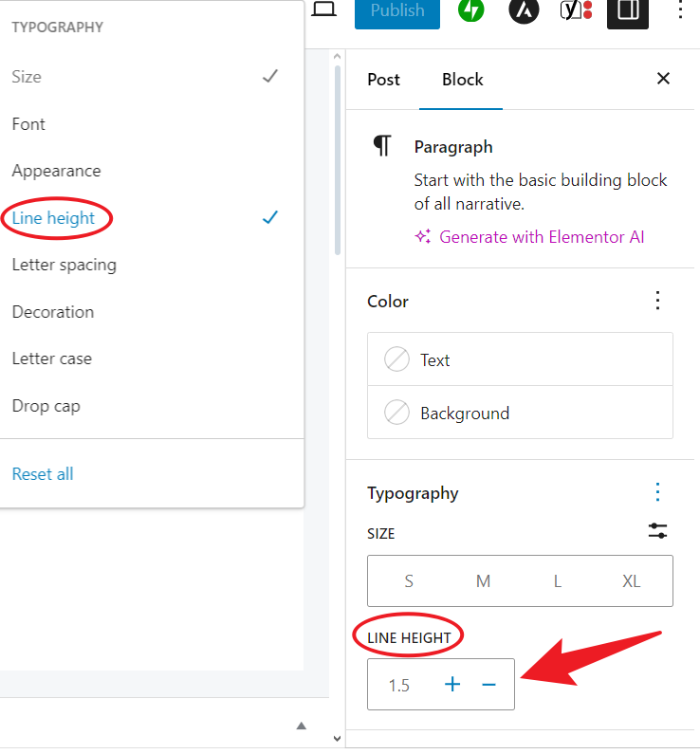Viewport: 700px width, 754px height.
Task: Click the Publish button
Action: click(397, 11)
